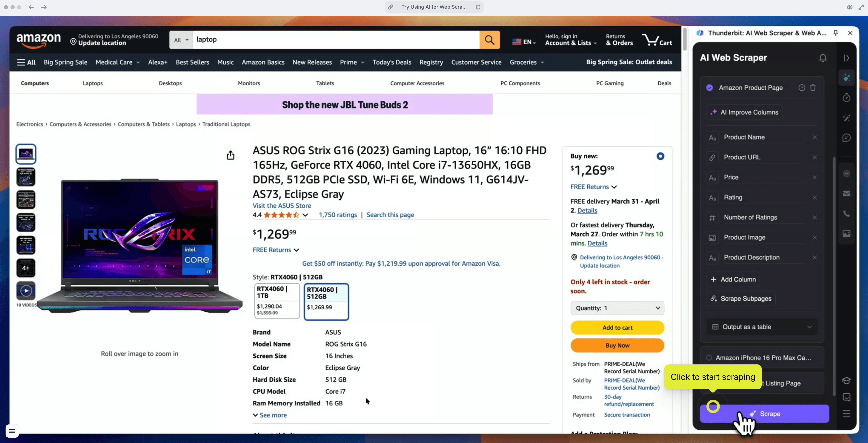Open the Laptops category tab
The image size is (868, 443).
[x=93, y=83]
